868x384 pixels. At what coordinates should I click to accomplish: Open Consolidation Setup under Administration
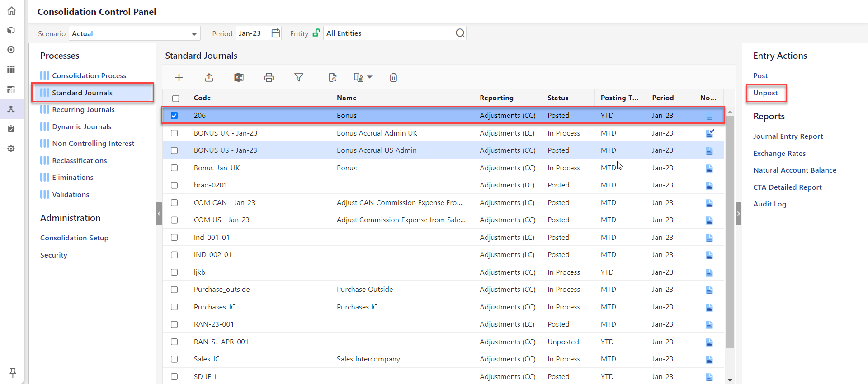(74, 238)
